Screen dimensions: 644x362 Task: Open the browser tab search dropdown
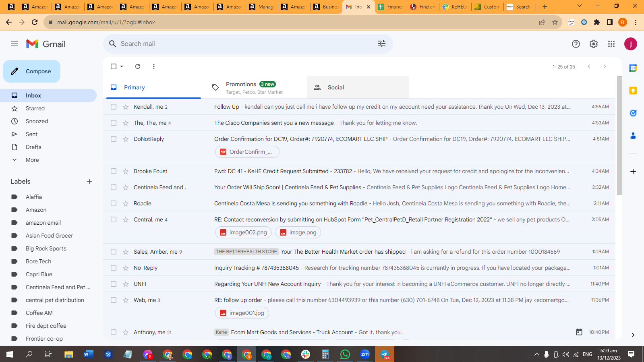coord(580,6)
